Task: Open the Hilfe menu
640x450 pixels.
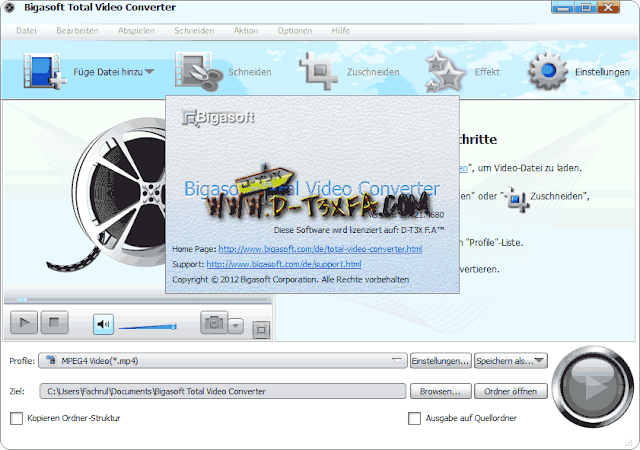Action: click(340, 31)
